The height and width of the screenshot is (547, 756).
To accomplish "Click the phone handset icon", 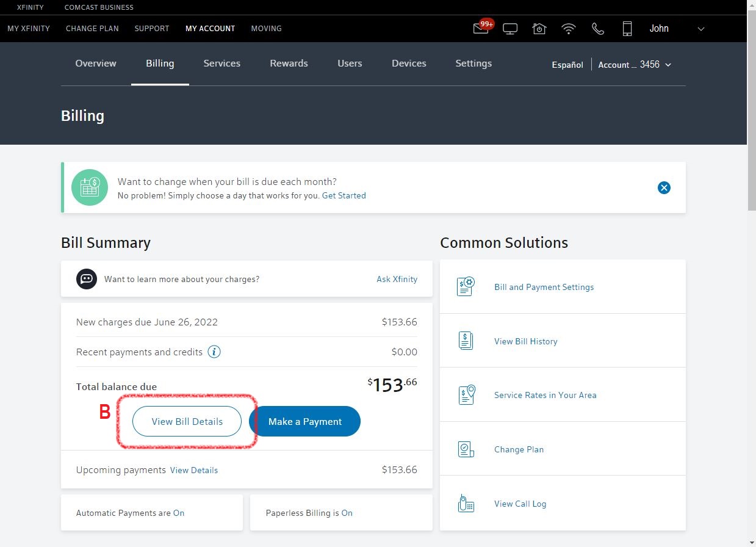I will pos(598,29).
